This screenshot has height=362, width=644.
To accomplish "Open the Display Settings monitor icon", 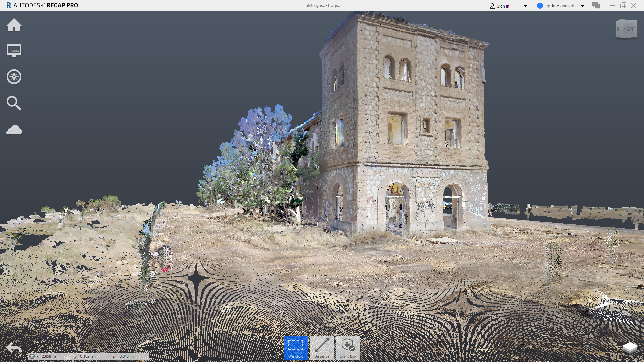I will coord(14,51).
